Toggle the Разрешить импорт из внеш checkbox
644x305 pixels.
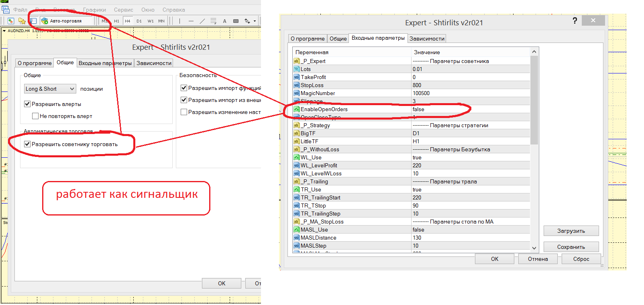pyautogui.click(x=184, y=100)
